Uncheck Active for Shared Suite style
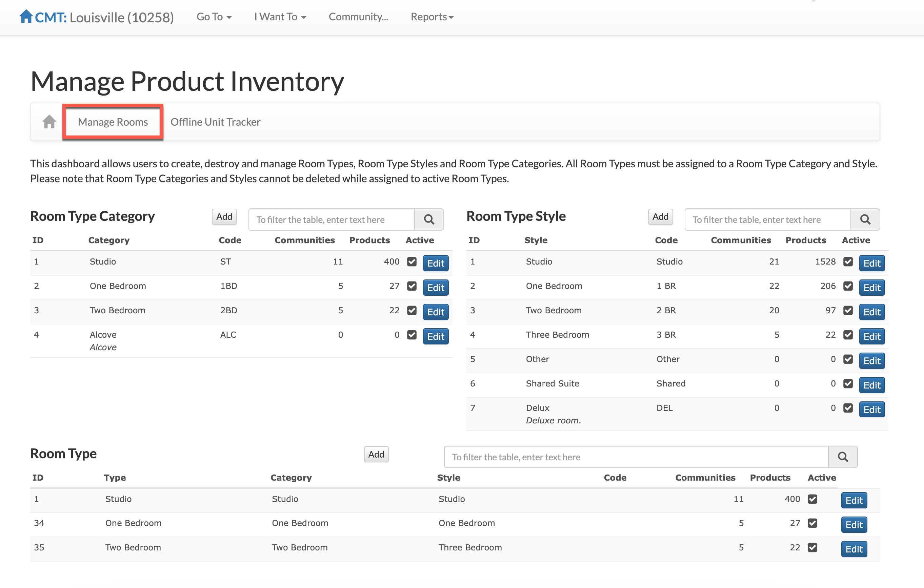This screenshot has width=924, height=588. [848, 383]
